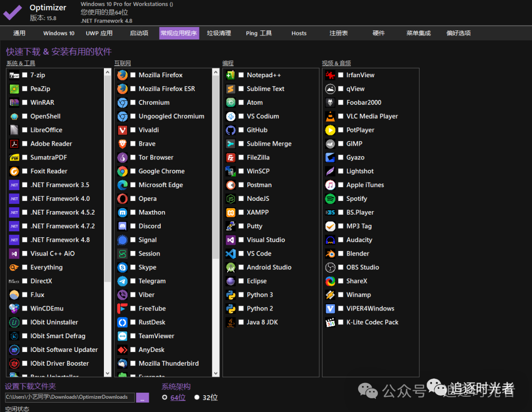Open the 通用 tab
The width and height of the screenshot is (532, 412).
click(x=19, y=33)
